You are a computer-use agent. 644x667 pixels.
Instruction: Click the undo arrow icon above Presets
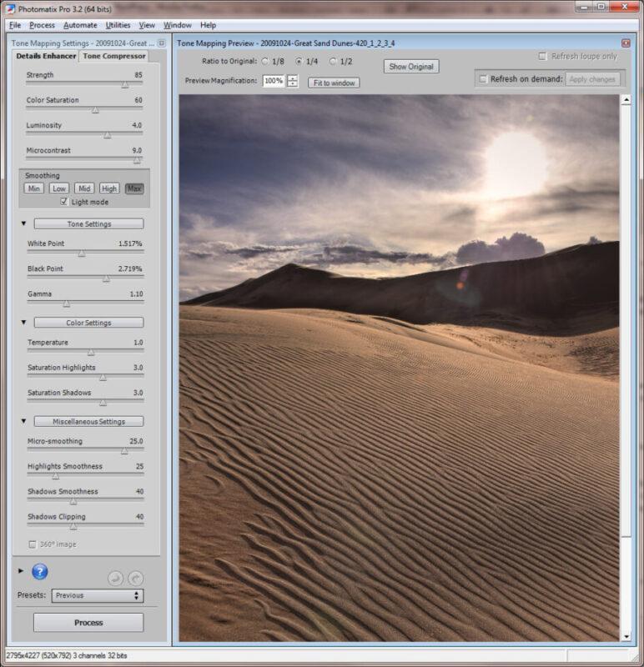[x=116, y=578]
